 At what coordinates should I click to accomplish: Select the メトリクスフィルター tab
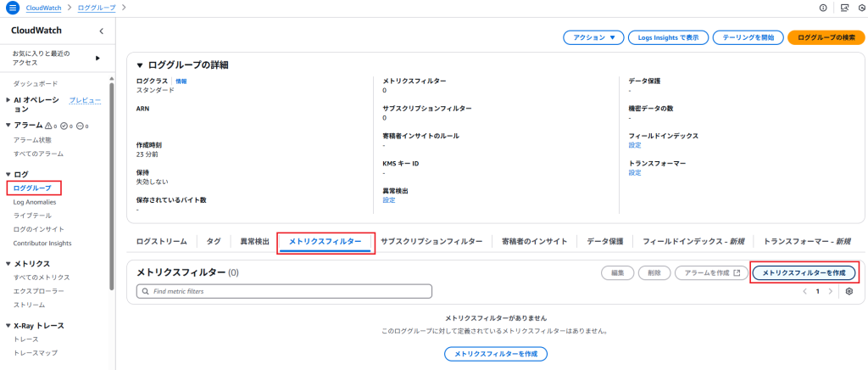pos(325,242)
